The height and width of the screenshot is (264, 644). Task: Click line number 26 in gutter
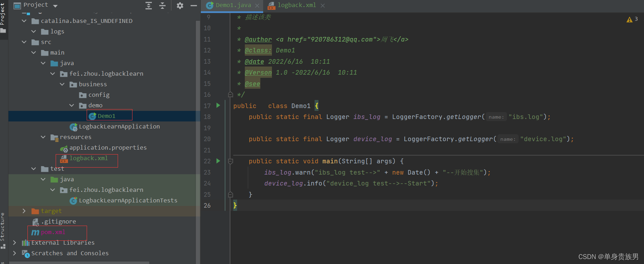click(x=207, y=206)
